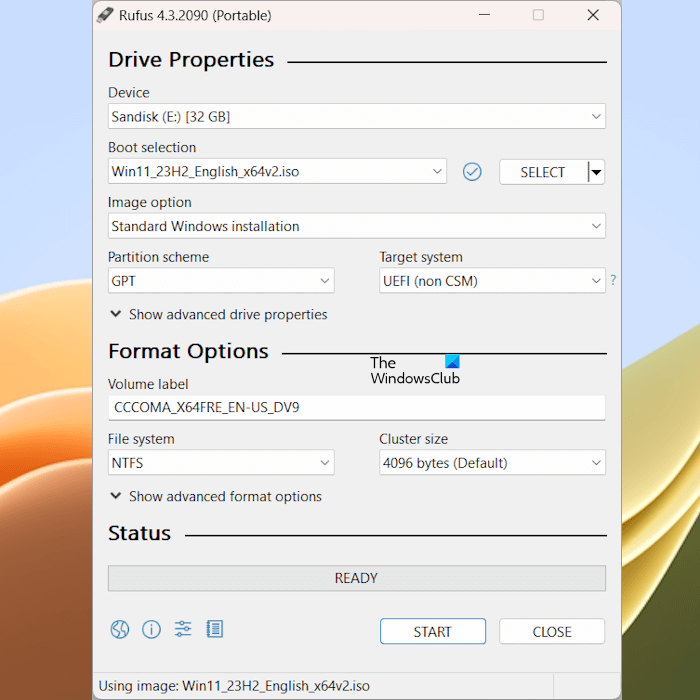Open the Cluster size dropdown
Screen dimensions: 700x700
pyautogui.click(x=492, y=462)
